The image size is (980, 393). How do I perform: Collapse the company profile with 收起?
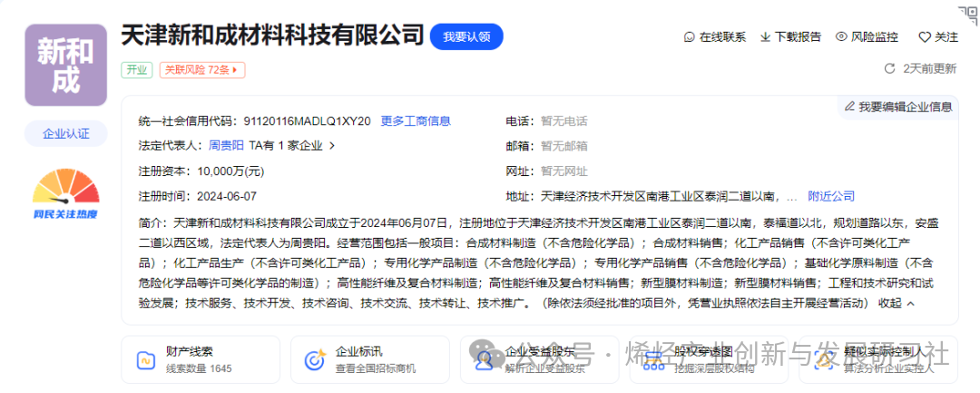(x=896, y=303)
